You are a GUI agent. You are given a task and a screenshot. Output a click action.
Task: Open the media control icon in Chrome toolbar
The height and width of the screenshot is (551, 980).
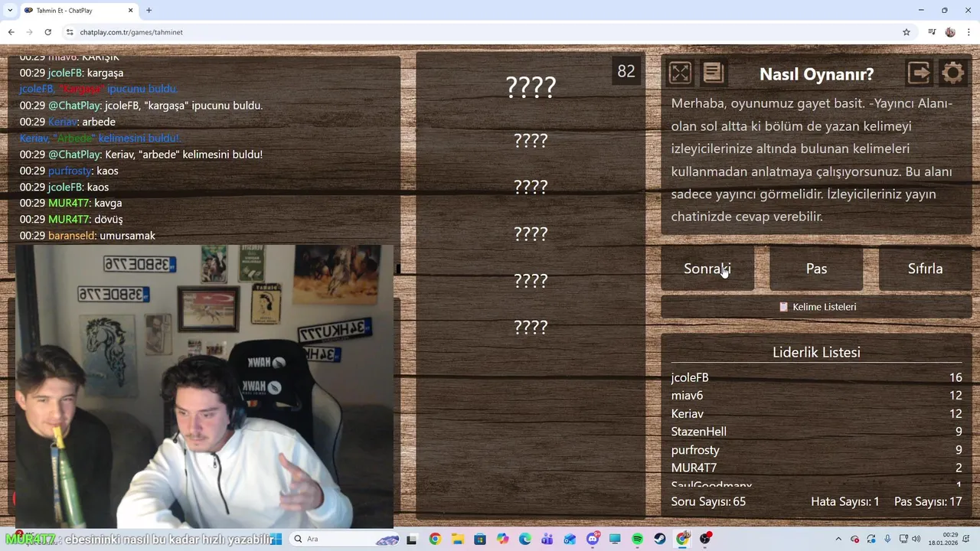(932, 32)
